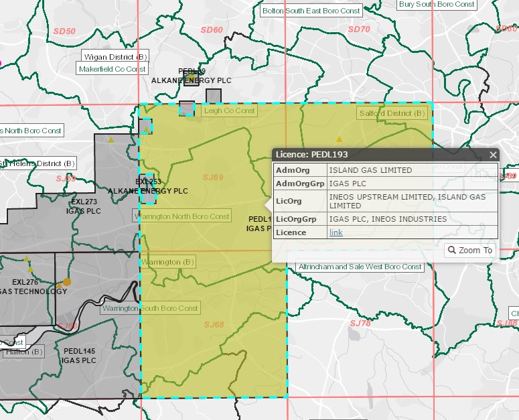This screenshot has width=519, height=420.
Task: Click the Wigan District (B) label
Action: [x=115, y=57]
